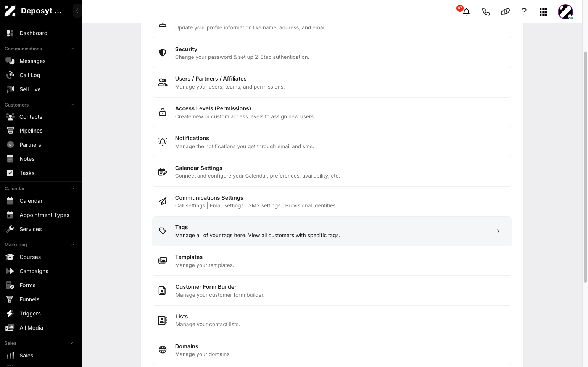Collapse the Calendar sidebar section

click(73, 189)
